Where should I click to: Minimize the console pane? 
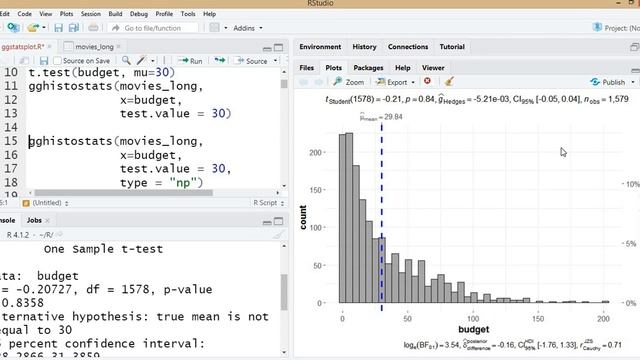click(x=267, y=222)
